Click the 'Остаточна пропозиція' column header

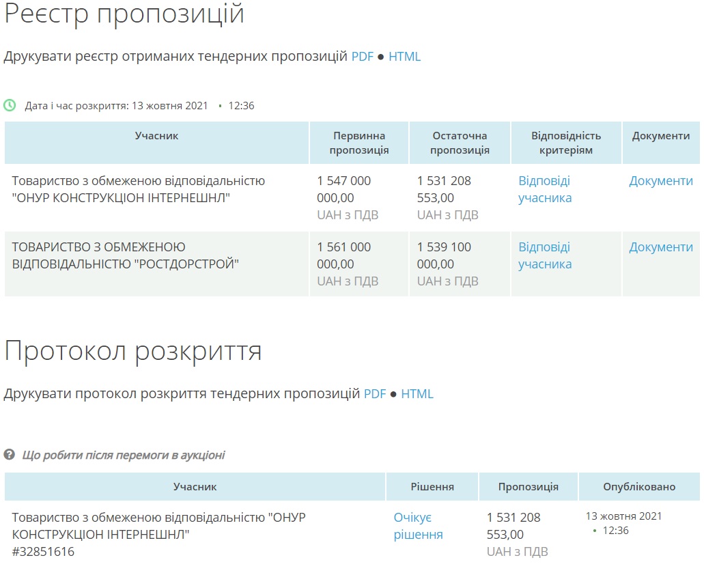point(460,143)
